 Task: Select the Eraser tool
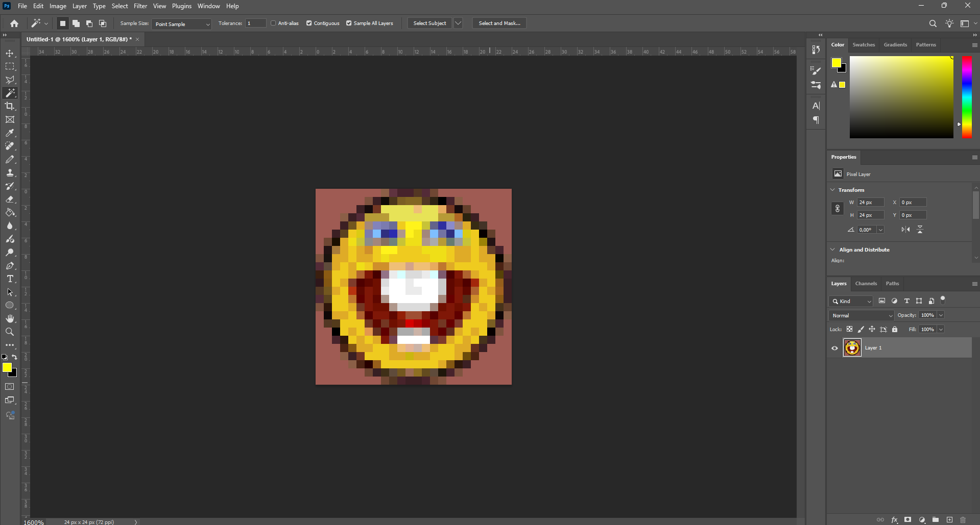coord(10,199)
